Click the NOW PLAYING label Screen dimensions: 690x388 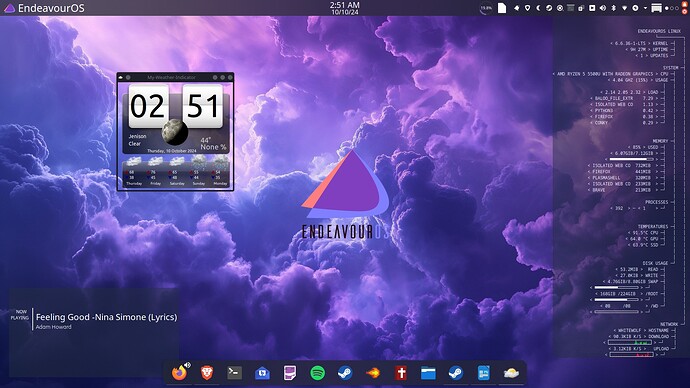coord(20,315)
